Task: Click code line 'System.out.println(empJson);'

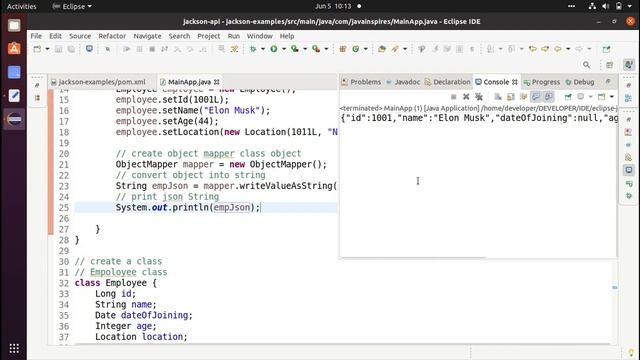Action: (x=188, y=207)
